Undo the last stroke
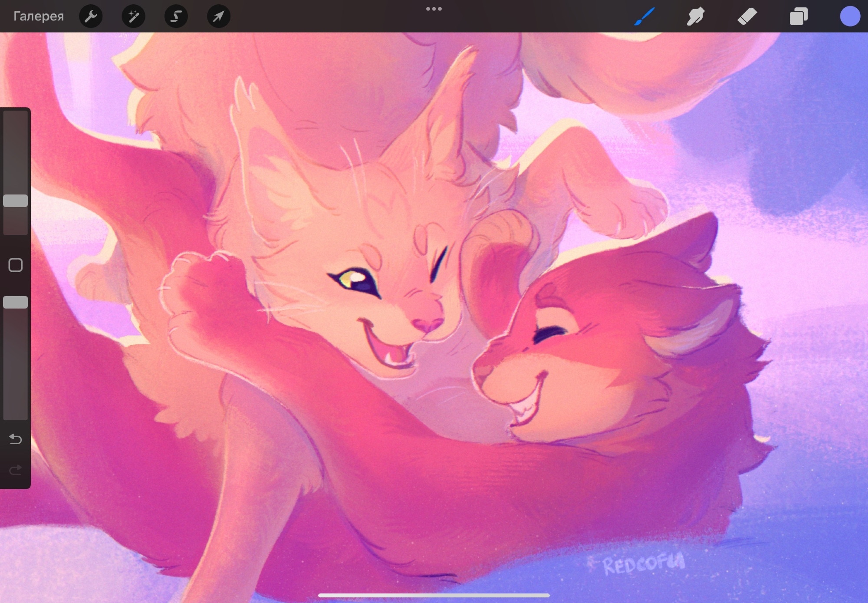This screenshot has height=603, width=868. [x=16, y=439]
